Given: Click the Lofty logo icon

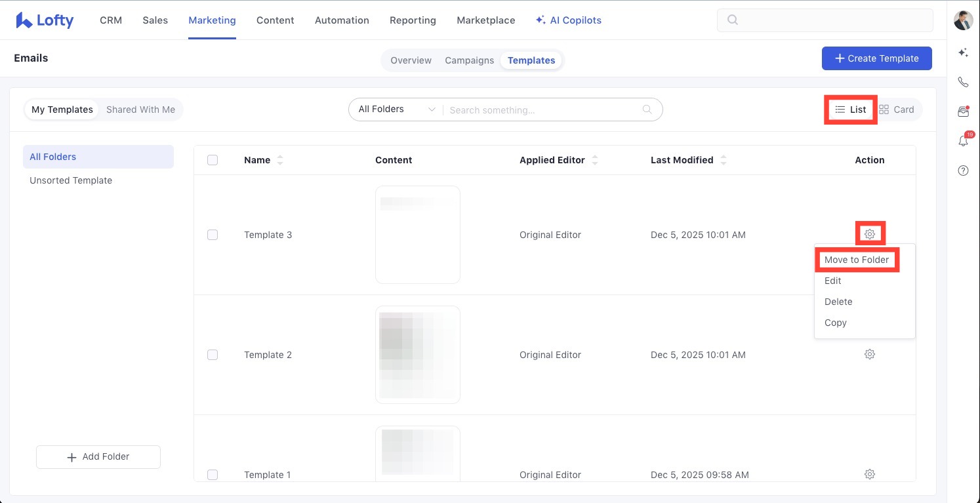Looking at the screenshot, I should 24,20.
